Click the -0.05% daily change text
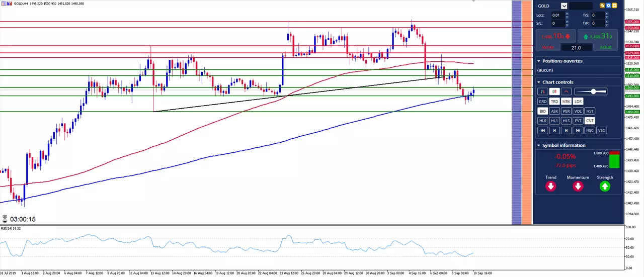Viewport: 644px width, 277px height. 565,156
